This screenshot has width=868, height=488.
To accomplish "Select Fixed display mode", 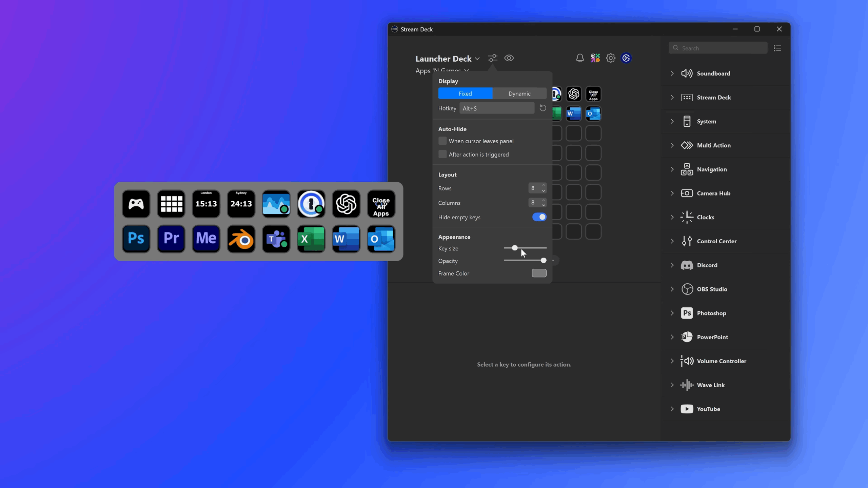I will 465,94.
